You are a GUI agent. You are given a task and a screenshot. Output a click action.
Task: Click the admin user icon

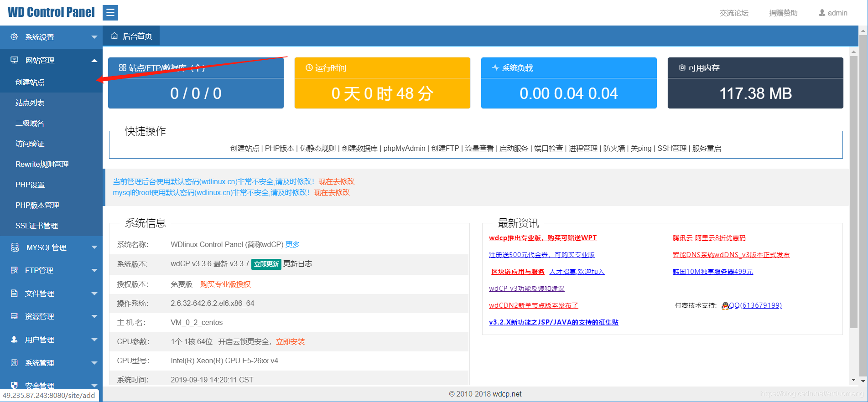(822, 13)
